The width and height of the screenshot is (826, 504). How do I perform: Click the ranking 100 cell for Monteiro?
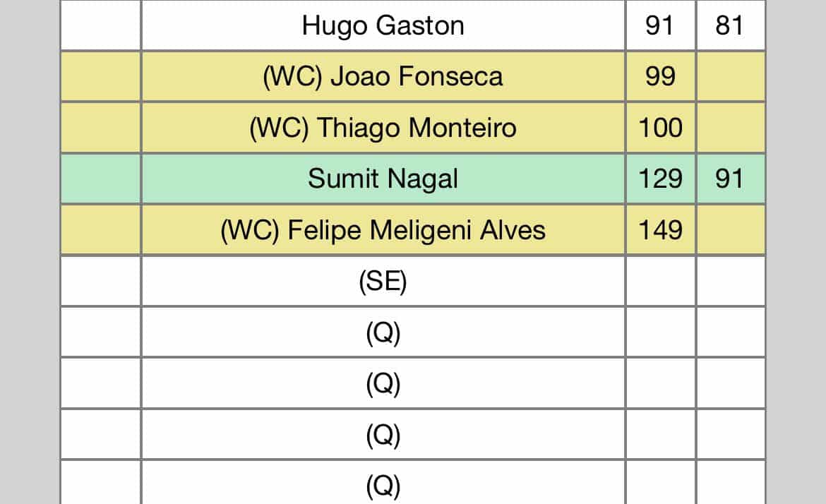point(661,128)
